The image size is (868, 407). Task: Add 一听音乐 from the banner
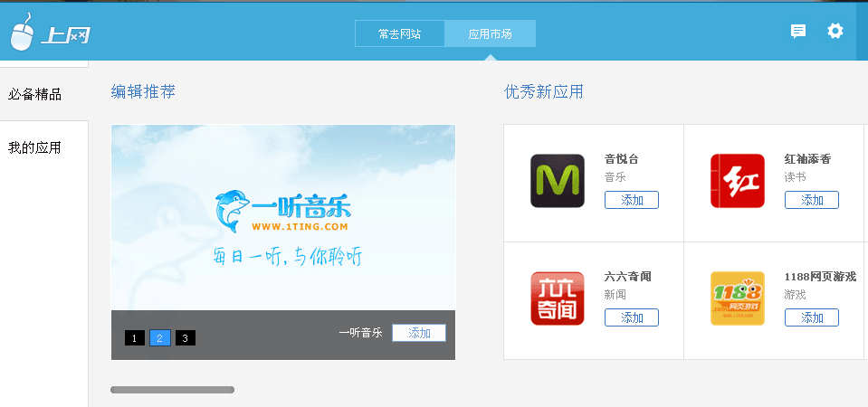418,333
